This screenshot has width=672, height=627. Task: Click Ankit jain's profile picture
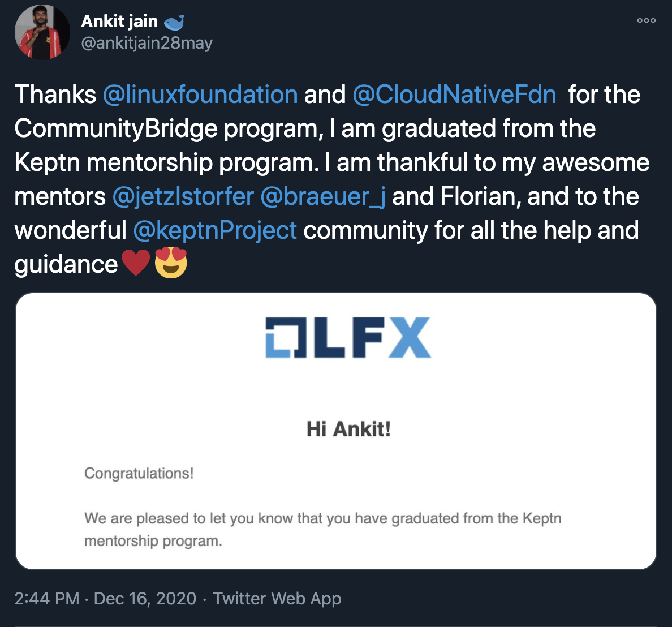pyautogui.click(x=42, y=32)
